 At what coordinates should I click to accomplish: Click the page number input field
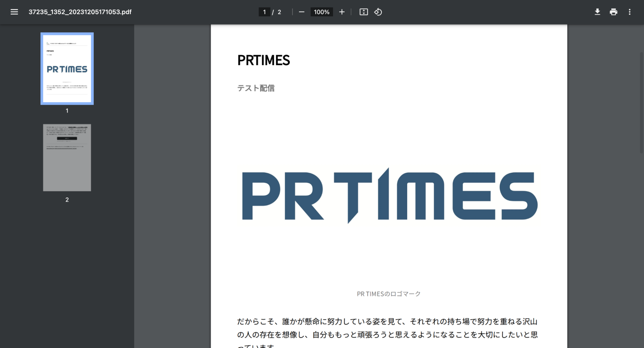pyautogui.click(x=264, y=12)
